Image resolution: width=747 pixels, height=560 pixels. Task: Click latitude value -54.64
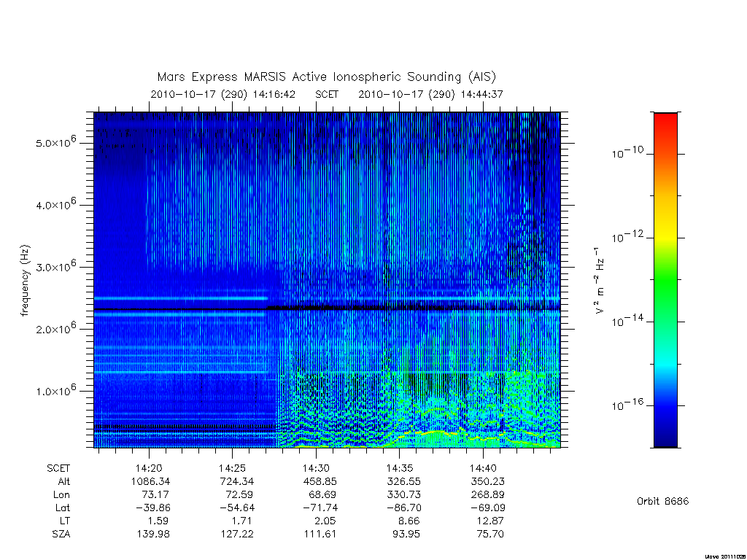(x=237, y=507)
